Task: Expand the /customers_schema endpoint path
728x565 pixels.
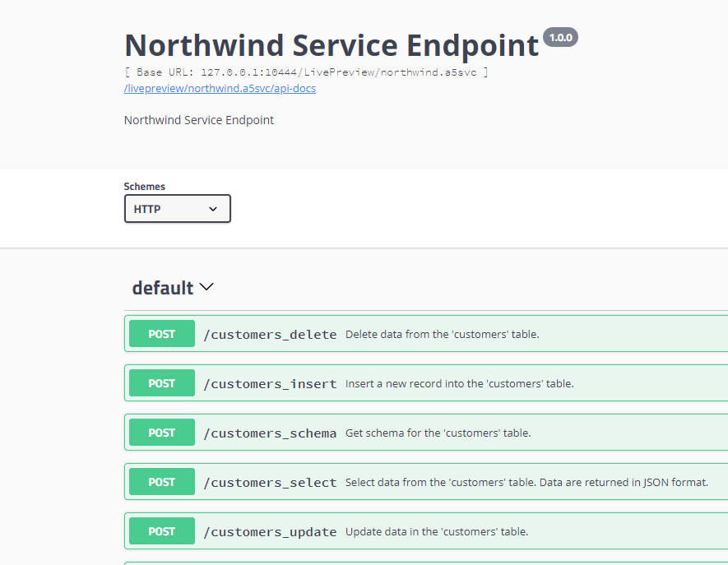Action: point(270,433)
